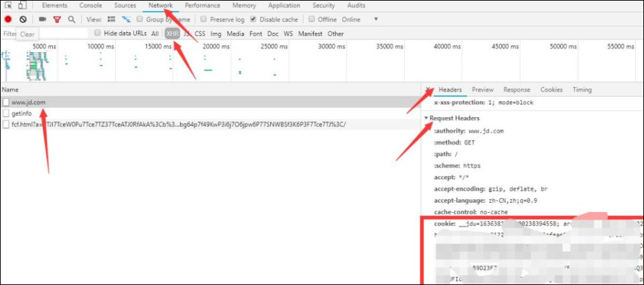Select the getinfo request row

pyautogui.click(x=210, y=113)
